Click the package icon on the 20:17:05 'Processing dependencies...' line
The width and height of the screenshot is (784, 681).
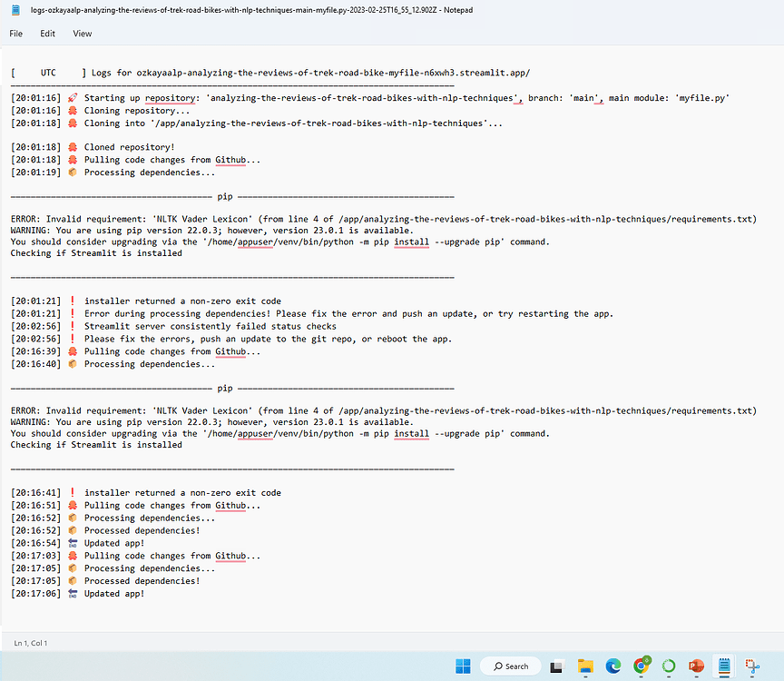point(73,567)
